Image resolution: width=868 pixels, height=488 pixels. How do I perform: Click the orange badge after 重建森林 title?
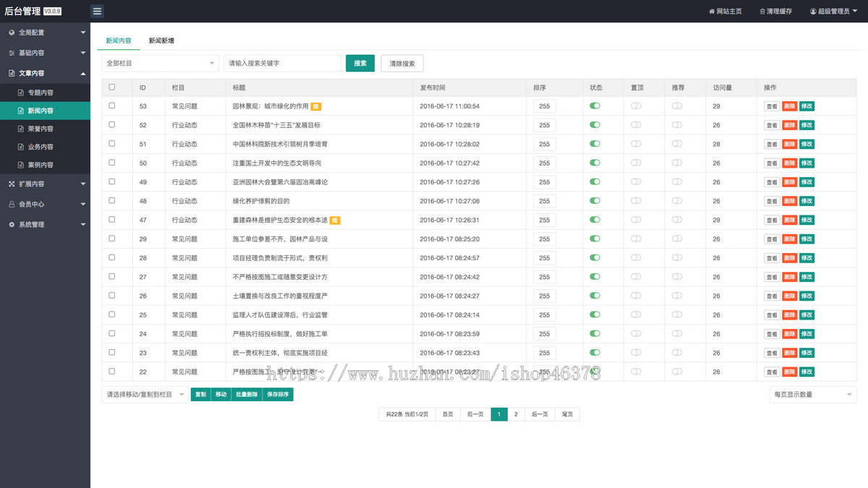[x=335, y=220]
